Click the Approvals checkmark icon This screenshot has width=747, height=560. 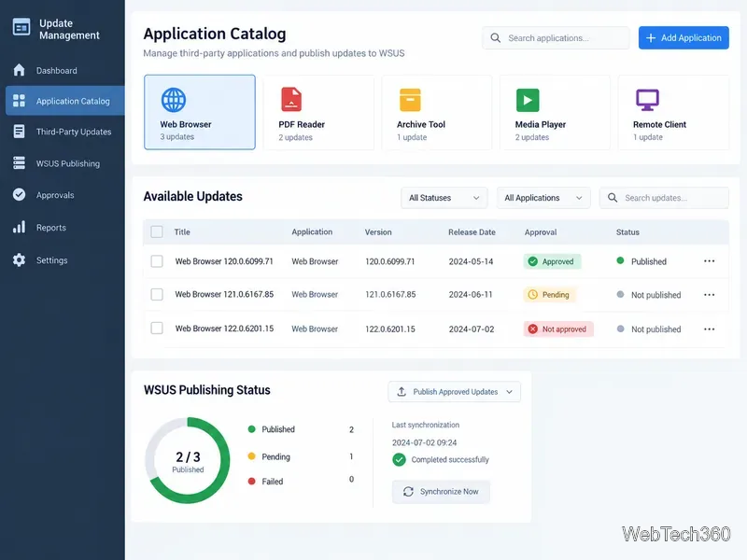[x=19, y=194]
